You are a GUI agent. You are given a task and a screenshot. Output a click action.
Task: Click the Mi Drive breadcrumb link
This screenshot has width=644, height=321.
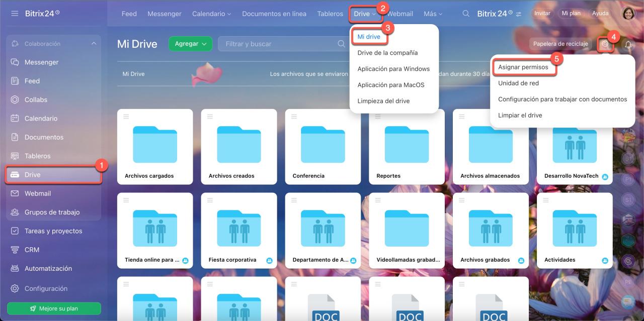(x=133, y=74)
